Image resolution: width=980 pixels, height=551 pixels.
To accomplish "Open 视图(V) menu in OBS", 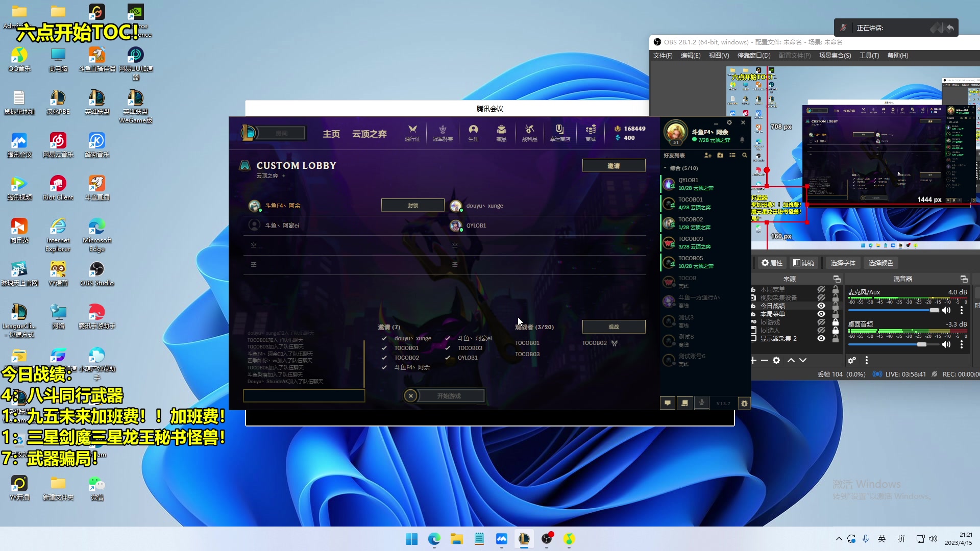I will (719, 56).
